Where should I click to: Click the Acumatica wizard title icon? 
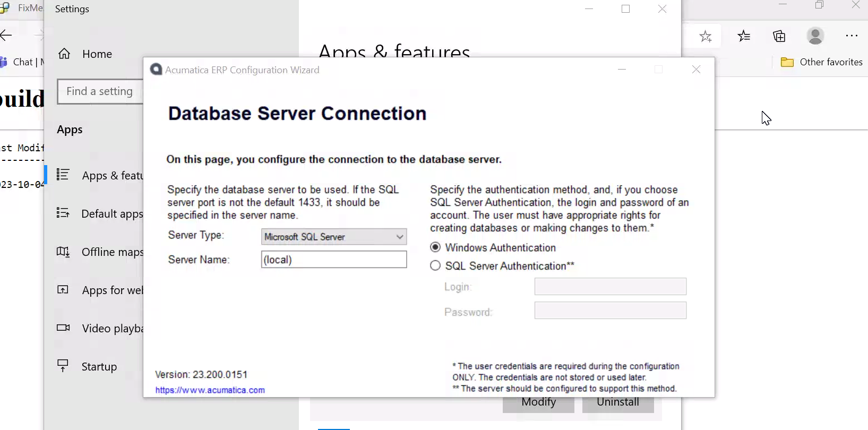click(156, 70)
